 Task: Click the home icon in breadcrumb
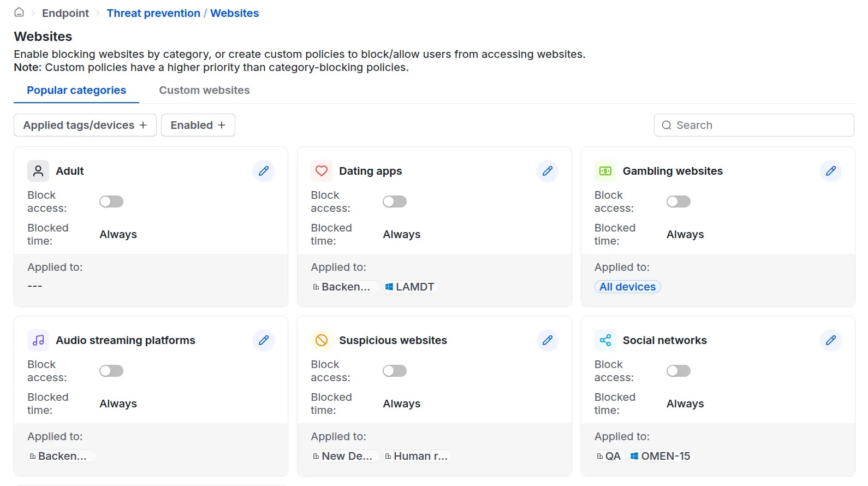pyautogui.click(x=19, y=13)
